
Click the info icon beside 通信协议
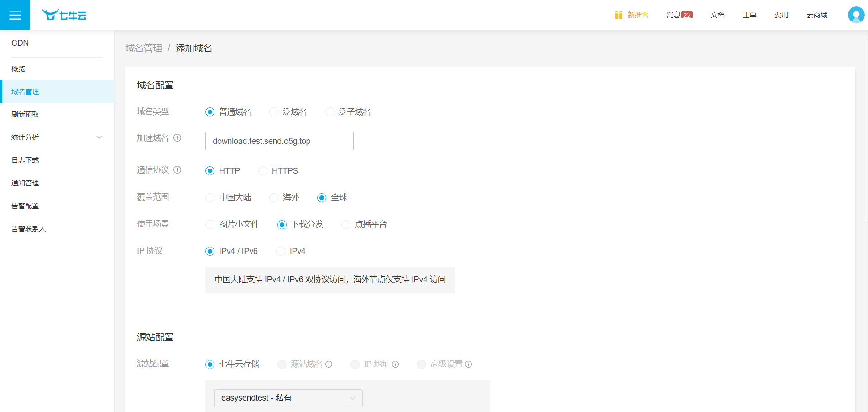pyautogui.click(x=178, y=170)
